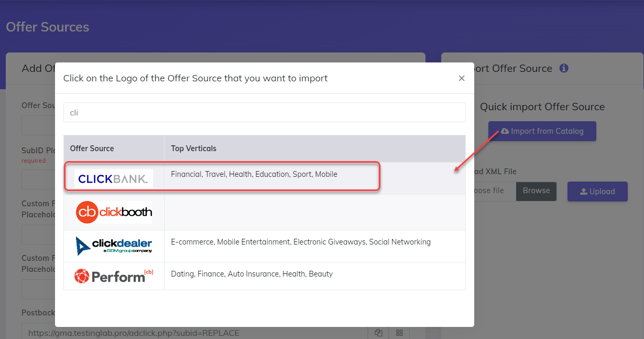
Task: Click the copy icon next to postback URL
Action: tap(378, 333)
